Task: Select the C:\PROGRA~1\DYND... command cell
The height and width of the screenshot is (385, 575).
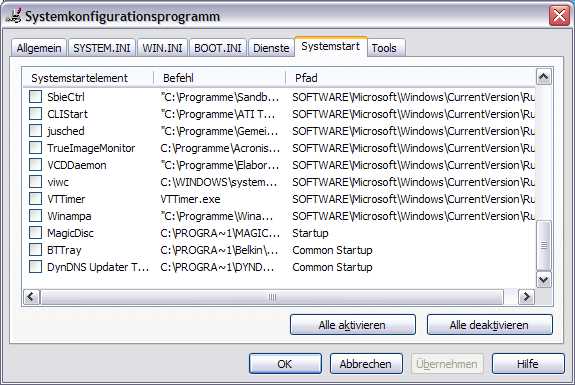Action: pyautogui.click(x=217, y=267)
